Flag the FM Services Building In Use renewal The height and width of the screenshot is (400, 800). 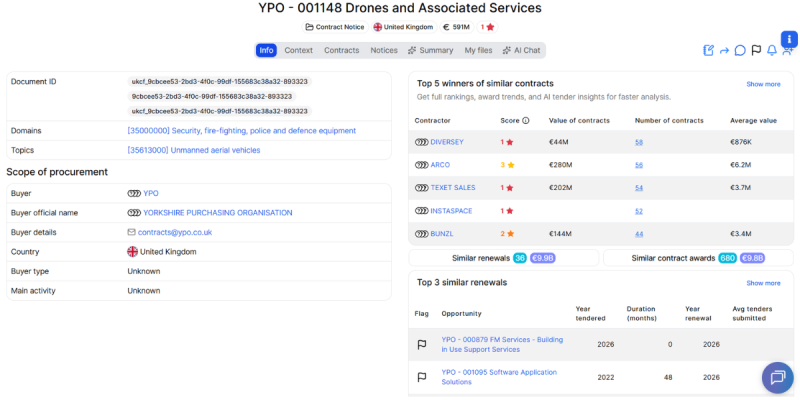coord(422,345)
